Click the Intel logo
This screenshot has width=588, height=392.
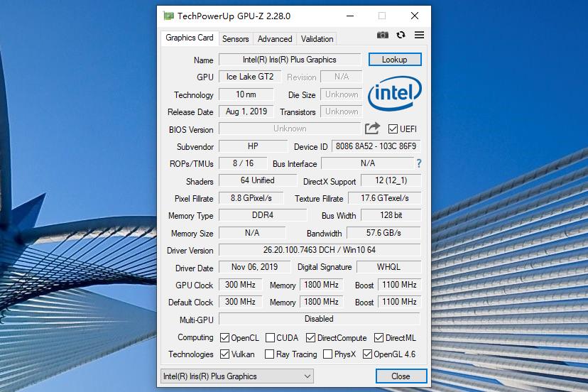(x=395, y=93)
